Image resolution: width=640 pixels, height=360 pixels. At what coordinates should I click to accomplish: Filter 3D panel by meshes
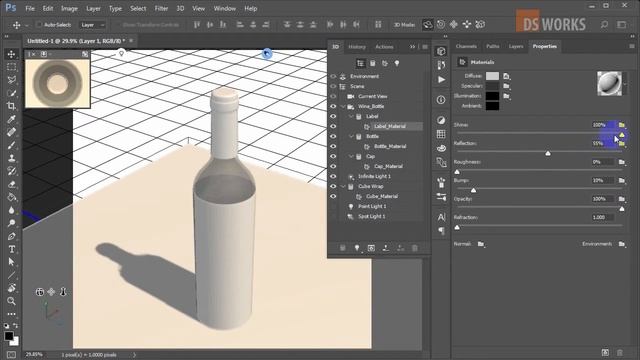373,63
